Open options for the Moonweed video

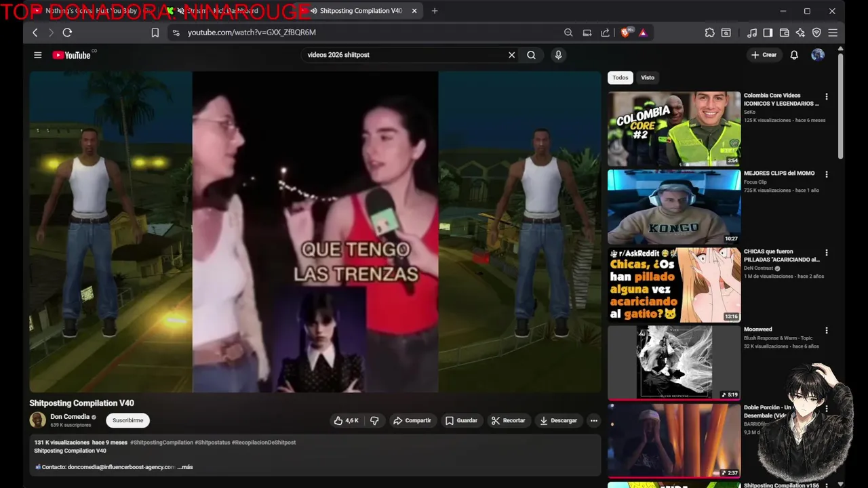pyautogui.click(x=826, y=331)
